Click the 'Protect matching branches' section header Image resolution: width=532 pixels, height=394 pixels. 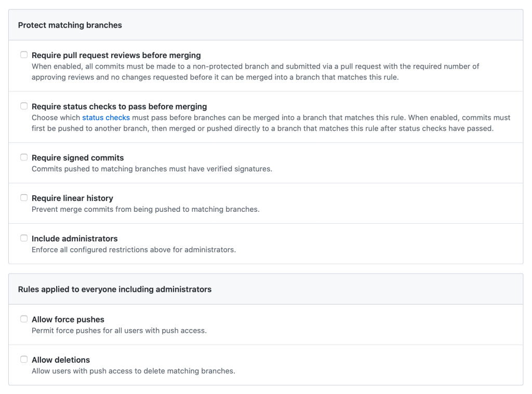pyautogui.click(x=70, y=25)
